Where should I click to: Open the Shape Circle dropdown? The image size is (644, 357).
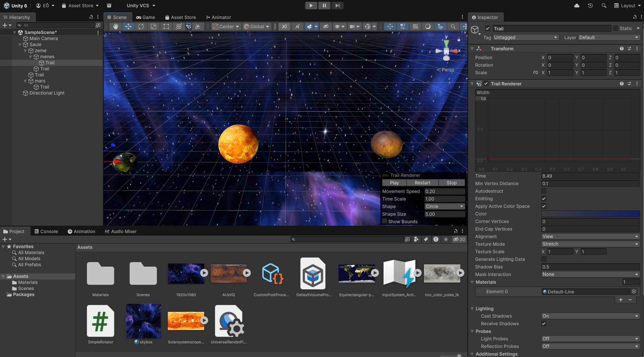point(444,207)
